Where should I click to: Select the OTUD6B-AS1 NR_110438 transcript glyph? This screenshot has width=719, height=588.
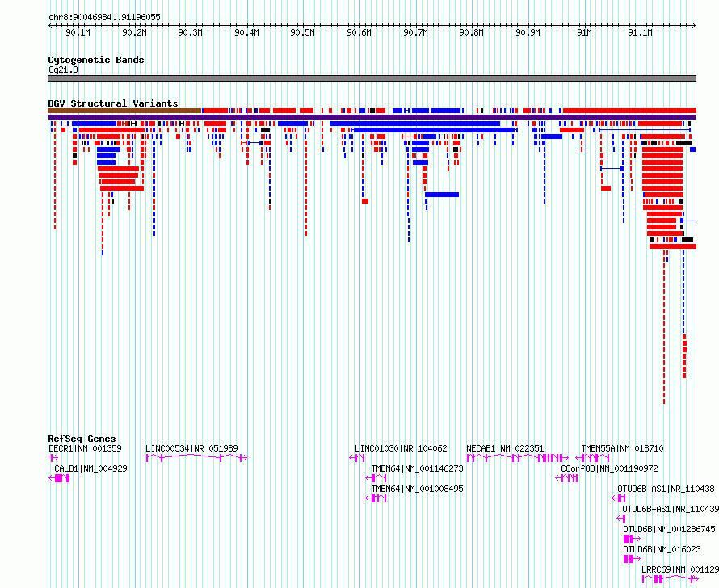(619, 498)
